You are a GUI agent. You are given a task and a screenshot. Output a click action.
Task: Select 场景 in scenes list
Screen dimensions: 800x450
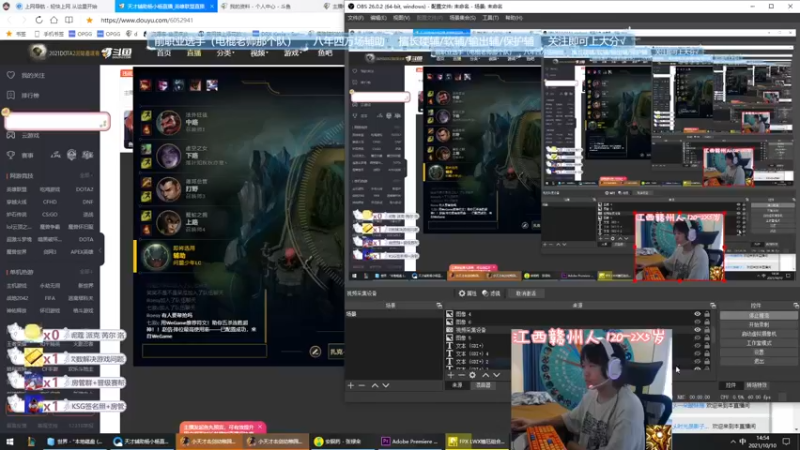pos(394,314)
